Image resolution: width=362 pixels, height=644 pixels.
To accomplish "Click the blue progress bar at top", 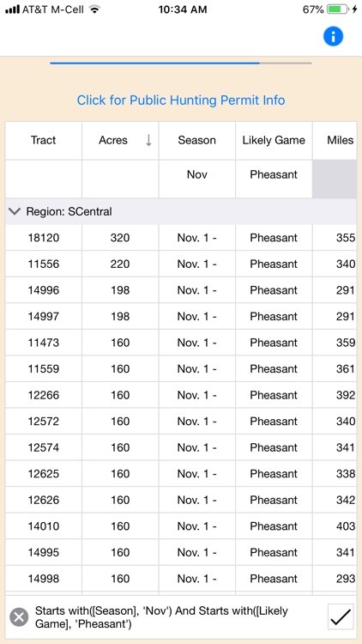I will click(x=154, y=64).
